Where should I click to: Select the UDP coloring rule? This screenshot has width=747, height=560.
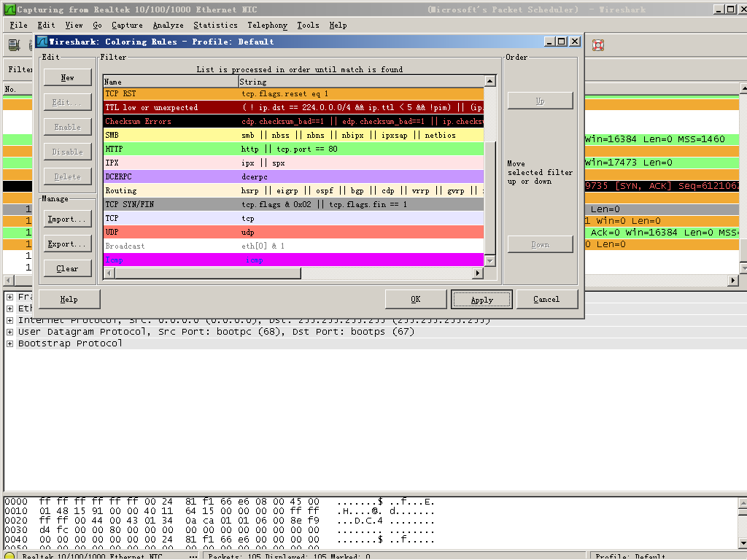click(293, 233)
